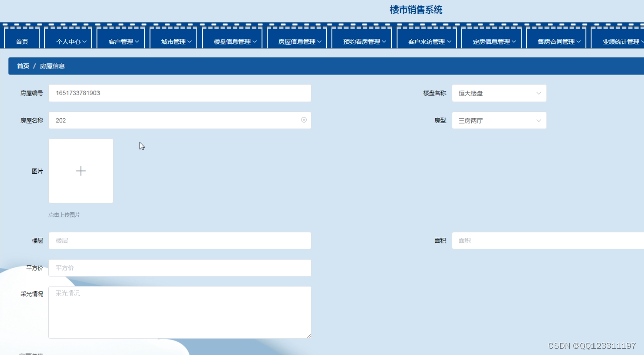Open the 楼盘名称 dropdown showing 恒大楼盘
This screenshot has width=644, height=355.
click(x=499, y=93)
